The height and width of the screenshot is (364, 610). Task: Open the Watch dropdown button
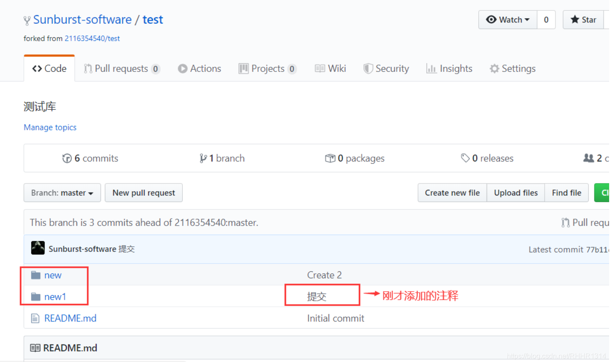pyautogui.click(x=508, y=19)
